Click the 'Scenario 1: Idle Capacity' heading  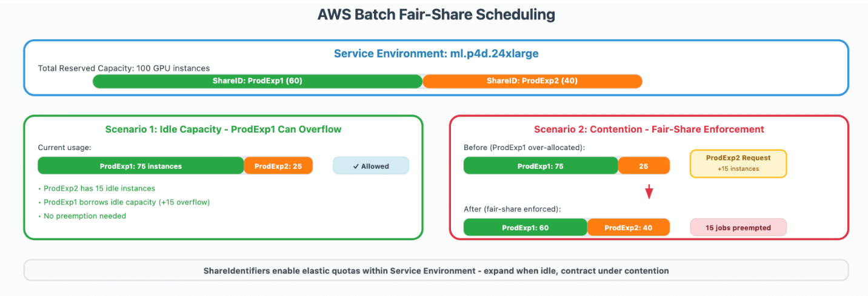pyautogui.click(x=223, y=129)
